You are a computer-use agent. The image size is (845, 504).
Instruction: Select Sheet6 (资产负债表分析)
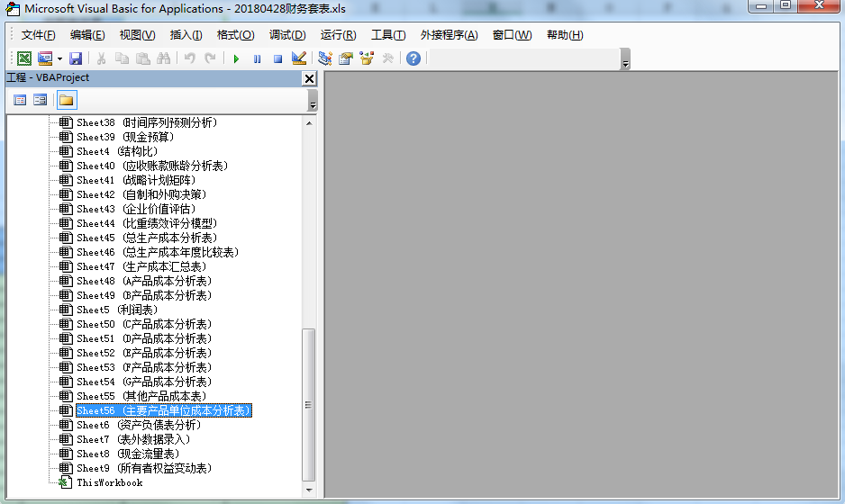(139, 426)
